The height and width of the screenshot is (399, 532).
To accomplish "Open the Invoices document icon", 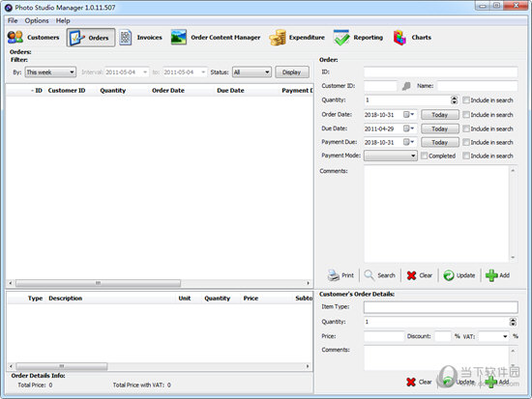I will click(125, 38).
